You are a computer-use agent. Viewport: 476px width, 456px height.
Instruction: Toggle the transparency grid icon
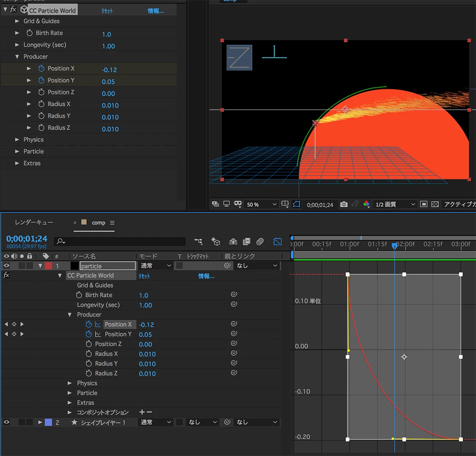click(x=435, y=205)
